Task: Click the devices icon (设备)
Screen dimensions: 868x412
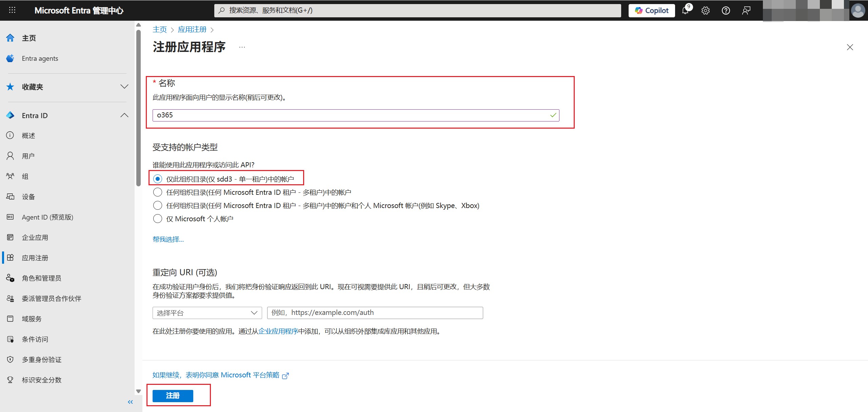Action: click(x=10, y=196)
